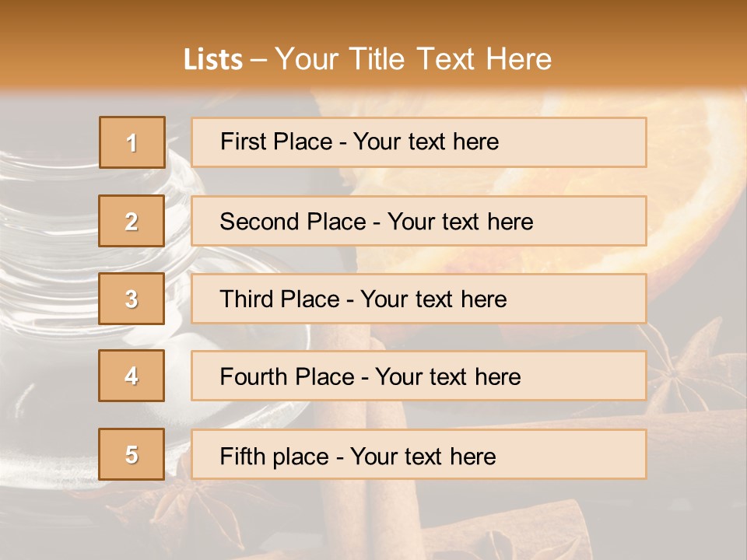The height and width of the screenshot is (560, 747).
Task: Select the number 4 box
Action: (132, 376)
